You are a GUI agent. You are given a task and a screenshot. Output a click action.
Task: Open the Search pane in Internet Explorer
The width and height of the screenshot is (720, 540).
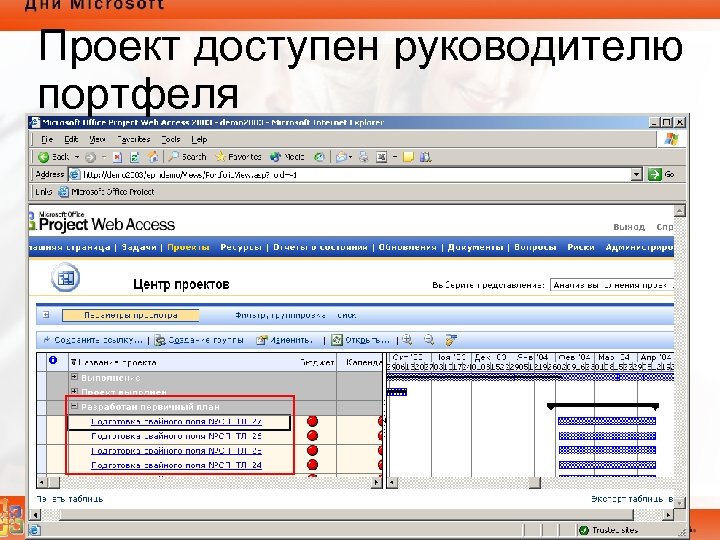pos(187,157)
